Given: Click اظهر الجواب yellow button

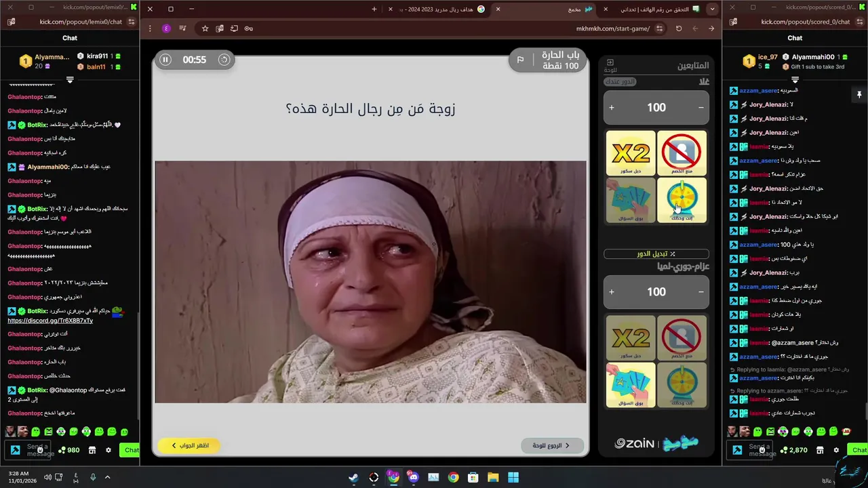Looking at the screenshot, I should tap(189, 445).
